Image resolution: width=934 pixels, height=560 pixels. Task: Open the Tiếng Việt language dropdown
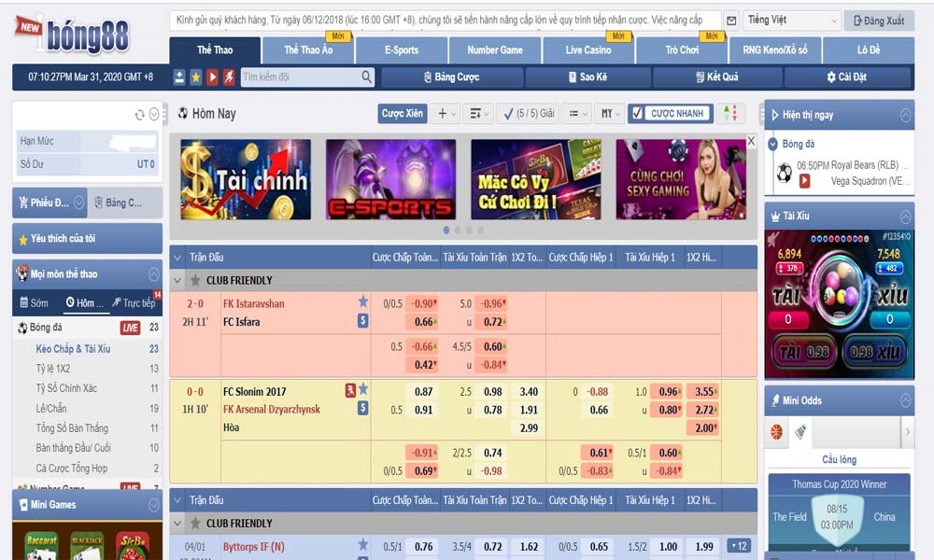point(792,21)
